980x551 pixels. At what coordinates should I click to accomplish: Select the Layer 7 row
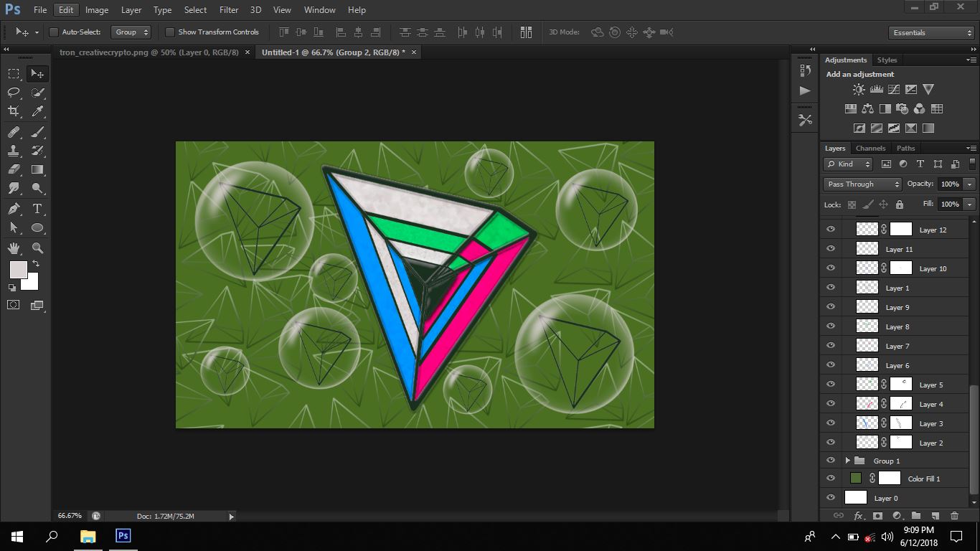(894, 346)
